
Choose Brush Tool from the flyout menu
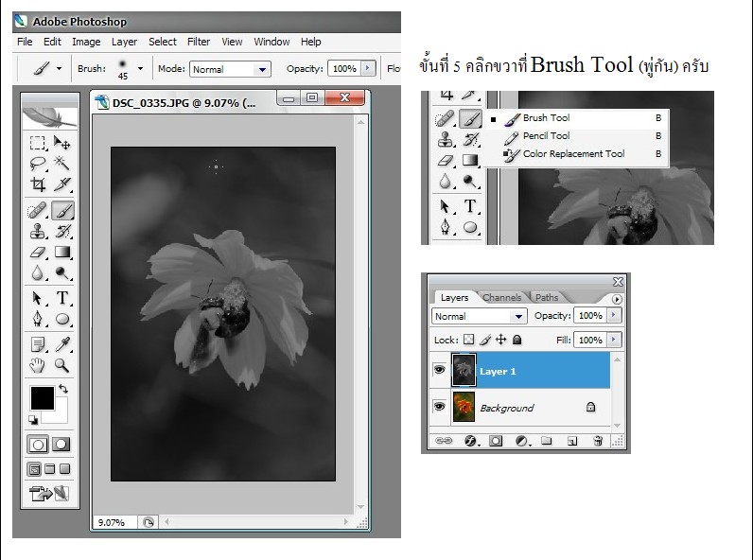pyautogui.click(x=576, y=118)
